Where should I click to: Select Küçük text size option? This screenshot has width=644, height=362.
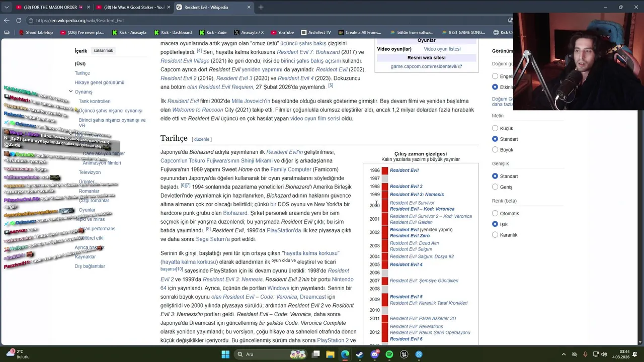pyautogui.click(x=495, y=128)
